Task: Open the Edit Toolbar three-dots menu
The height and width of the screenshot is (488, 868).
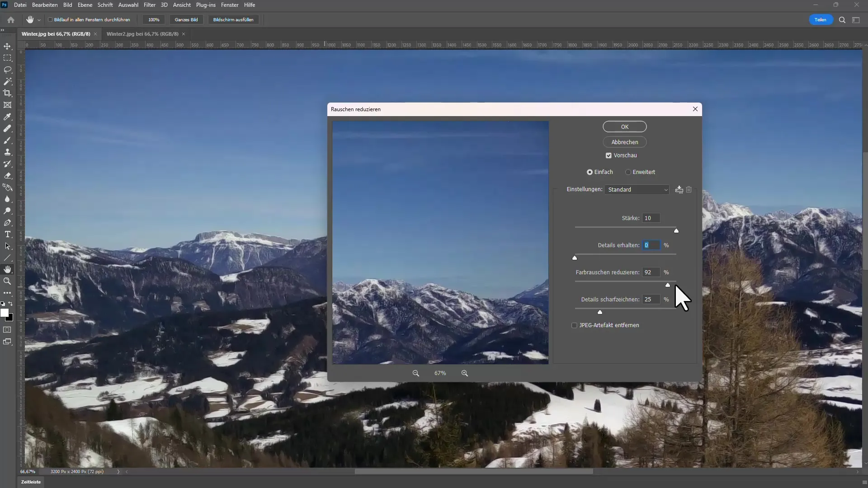Action: coord(8,293)
